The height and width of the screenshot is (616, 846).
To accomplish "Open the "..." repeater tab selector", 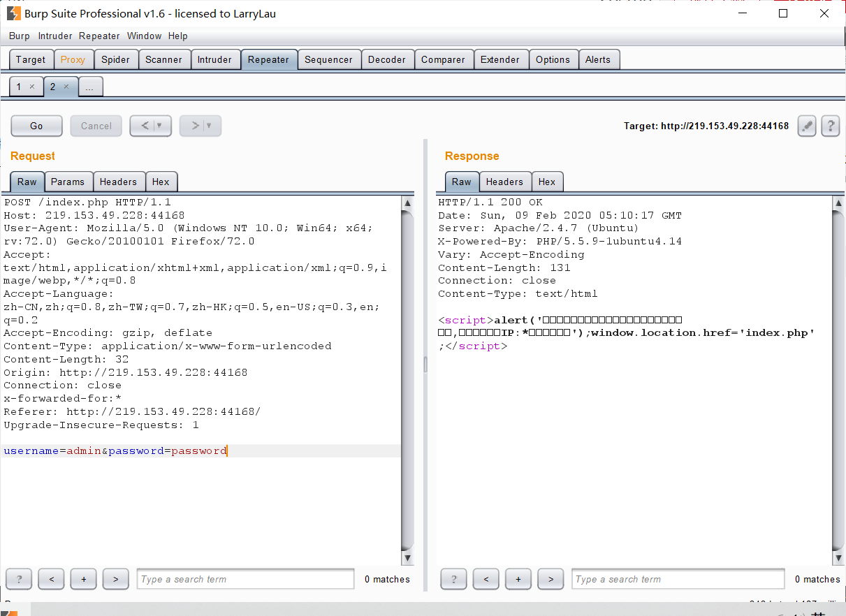I will 90,86.
